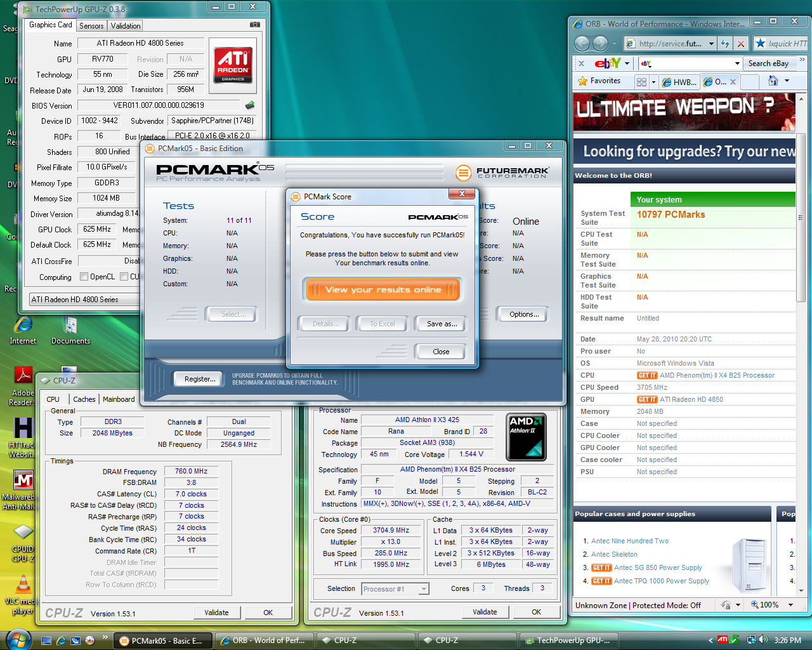This screenshot has height=650, width=812.
Task: Open Quick Tabs grid icon in Internet Explorer
Action: coord(641,82)
